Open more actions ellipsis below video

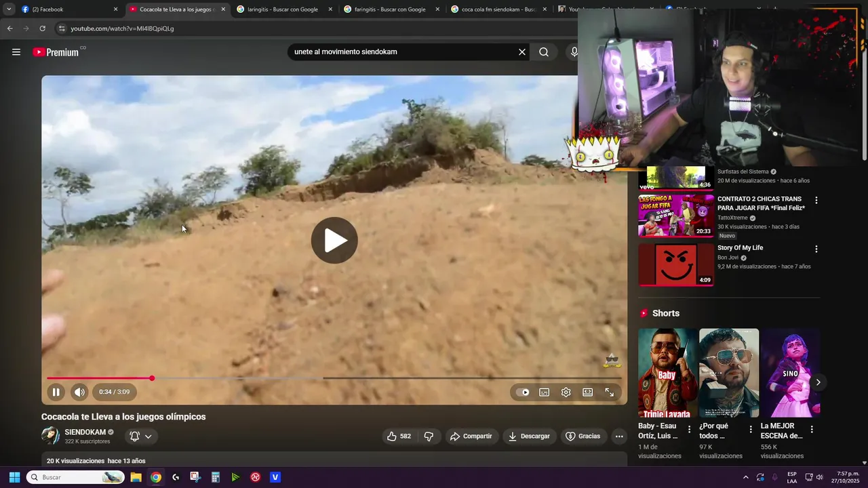[x=619, y=436]
